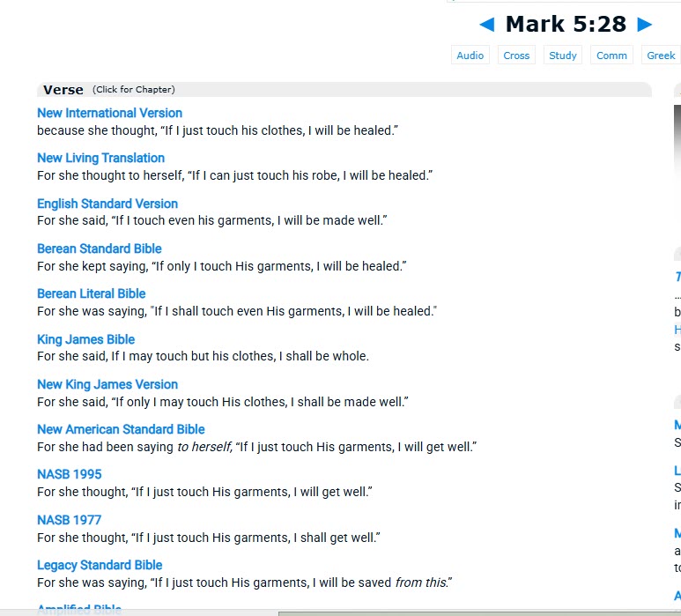
Task: Open the Audio tab
Action: [x=470, y=55]
